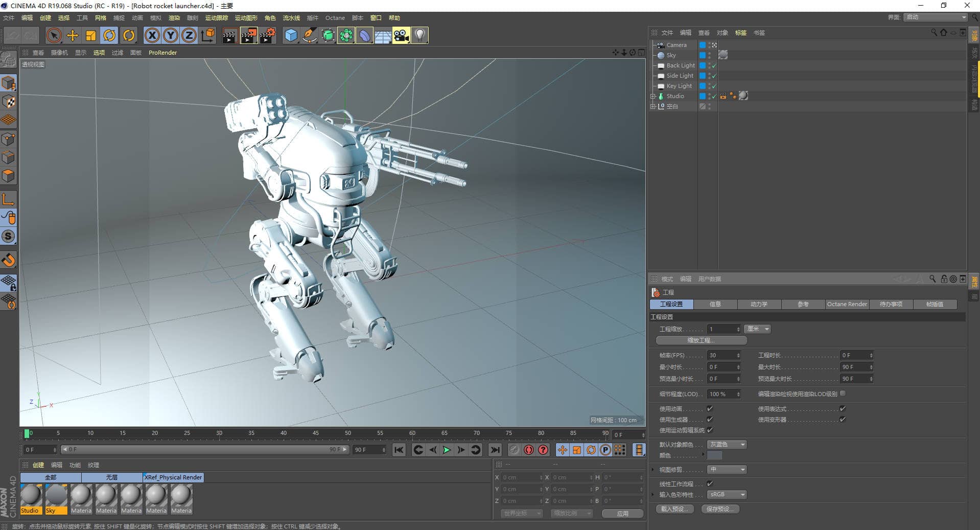
Task: Enable render LOD in editor checkbox
Action: pyautogui.click(x=843, y=394)
